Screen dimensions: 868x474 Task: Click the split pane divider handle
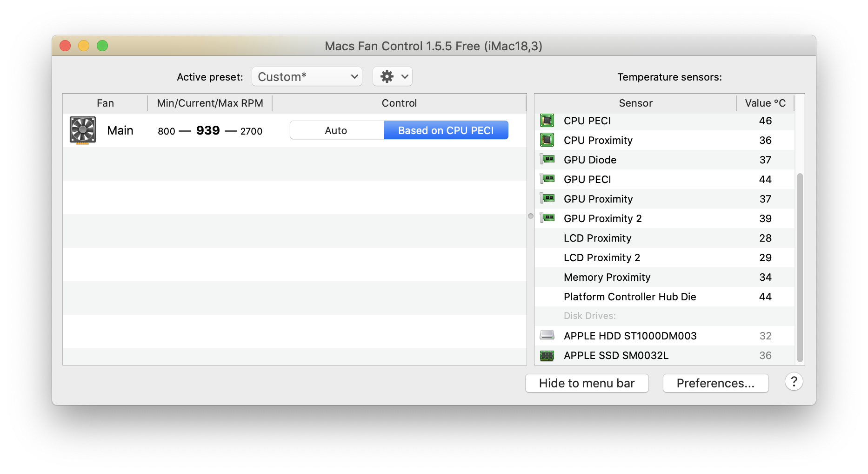click(531, 216)
